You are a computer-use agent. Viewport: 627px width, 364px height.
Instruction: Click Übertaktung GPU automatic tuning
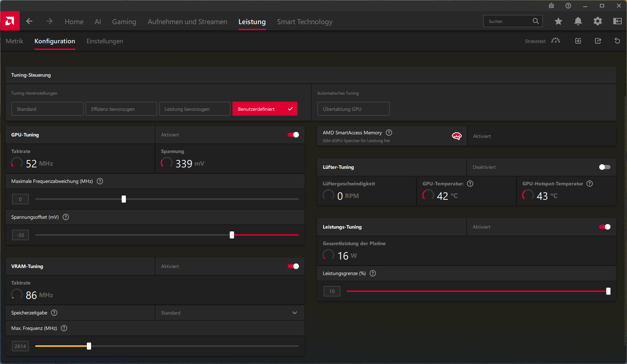pos(353,109)
